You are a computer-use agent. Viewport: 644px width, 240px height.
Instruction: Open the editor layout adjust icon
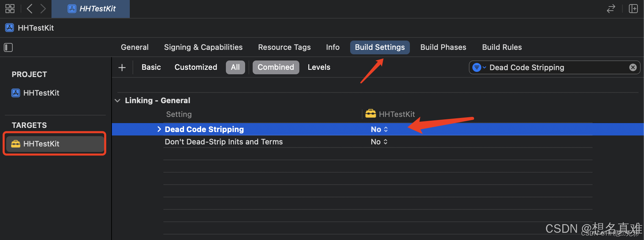[x=633, y=9]
